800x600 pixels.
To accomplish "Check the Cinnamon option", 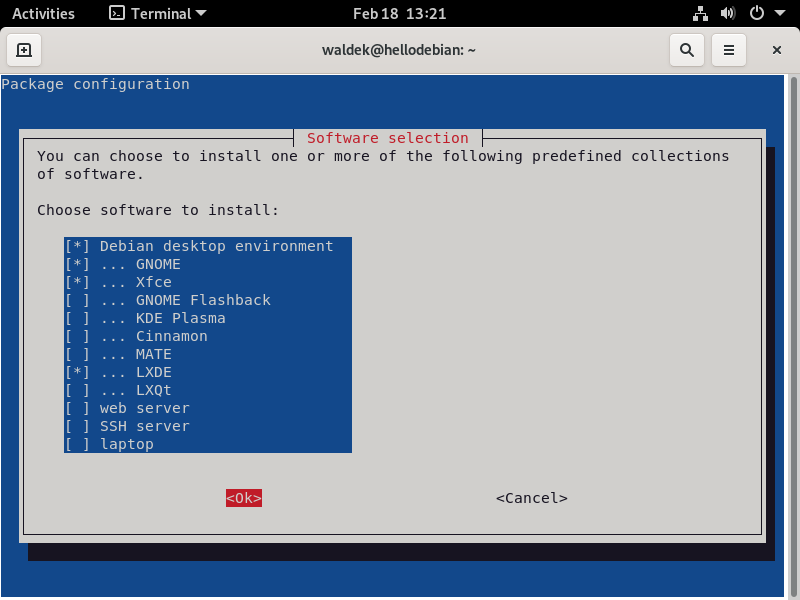I will [x=208, y=336].
